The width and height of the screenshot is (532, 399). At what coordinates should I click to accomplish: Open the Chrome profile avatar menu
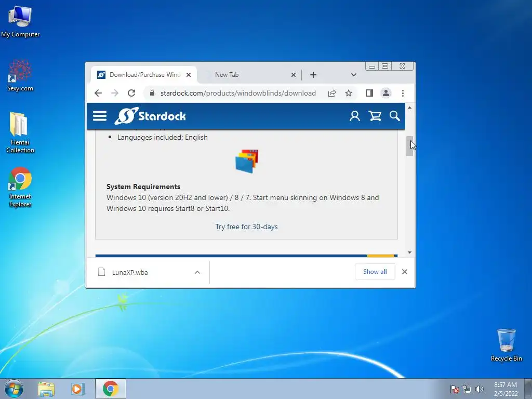pyautogui.click(x=386, y=93)
